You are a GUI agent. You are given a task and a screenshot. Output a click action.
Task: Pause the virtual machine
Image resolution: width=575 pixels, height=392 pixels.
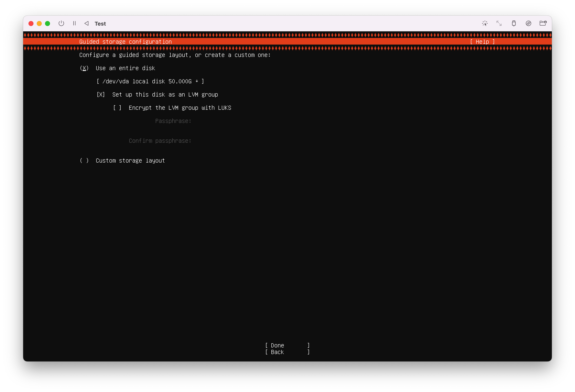[x=74, y=24]
